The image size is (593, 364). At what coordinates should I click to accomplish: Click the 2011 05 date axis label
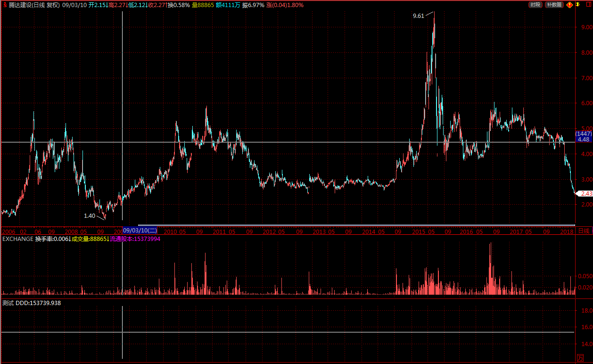coord(223,232)
